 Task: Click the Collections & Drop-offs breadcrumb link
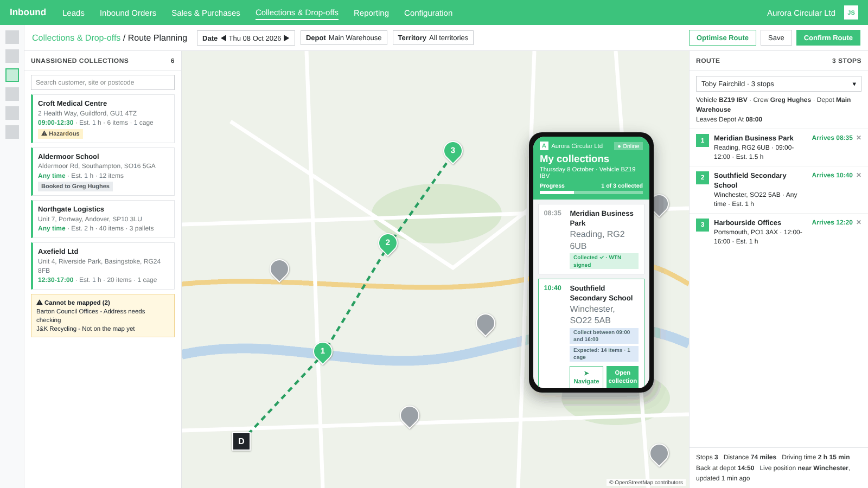tap(76, 38)
